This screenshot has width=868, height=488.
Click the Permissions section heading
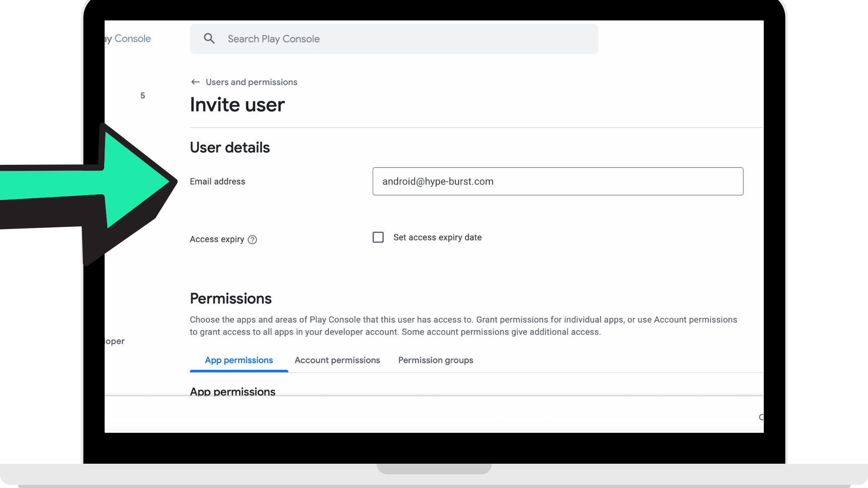[x=230, y=298]
